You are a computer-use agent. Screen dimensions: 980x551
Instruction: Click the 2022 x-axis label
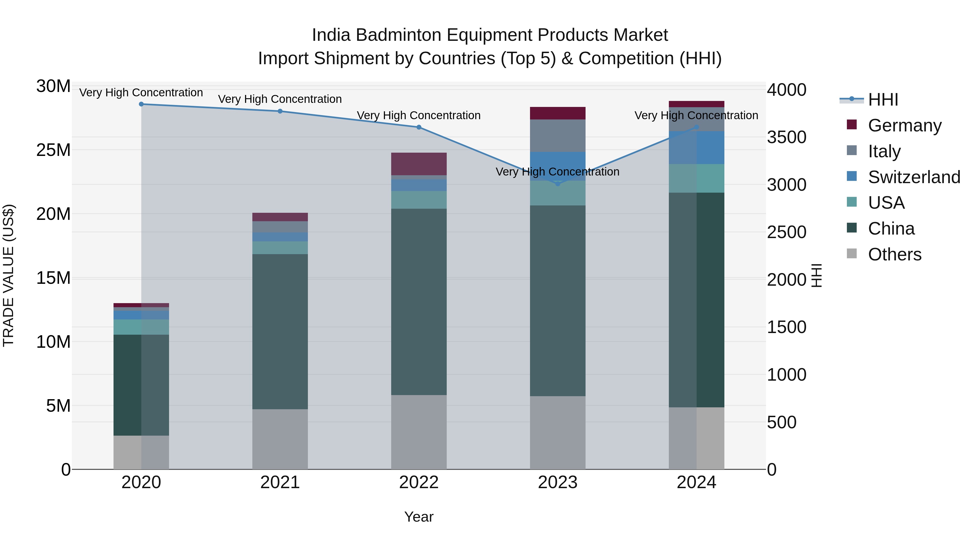tap(419, 482)
